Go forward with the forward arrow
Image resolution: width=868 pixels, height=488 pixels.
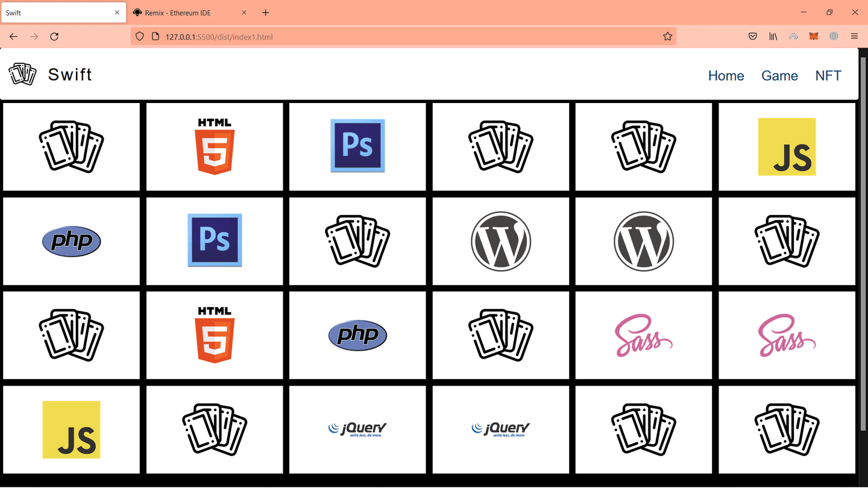point(34,37)
